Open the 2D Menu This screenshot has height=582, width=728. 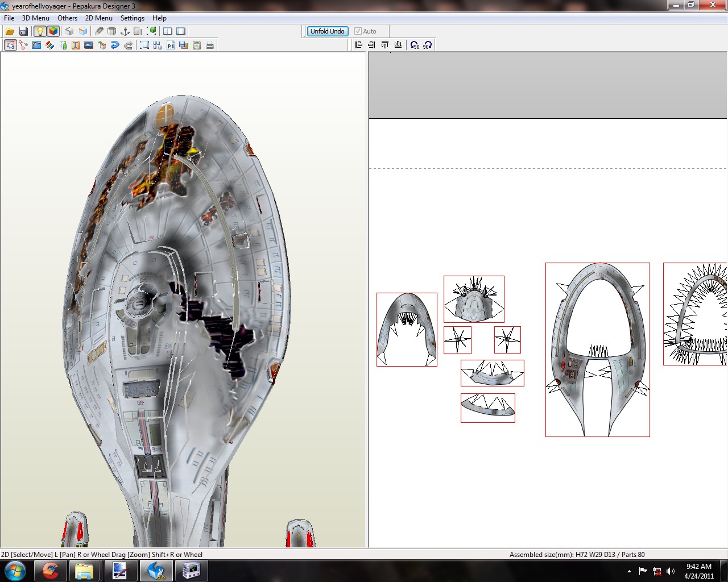click(99, 18)
